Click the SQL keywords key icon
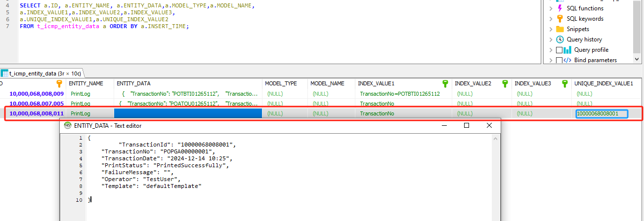This screenshot has height=221, width=644. (559, 19)
